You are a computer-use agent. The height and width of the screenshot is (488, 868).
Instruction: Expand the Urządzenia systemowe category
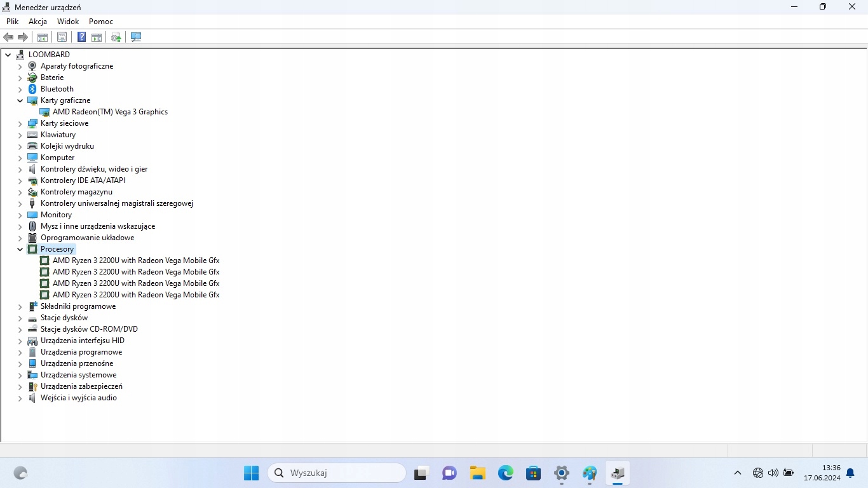click(x=20, y=375)
